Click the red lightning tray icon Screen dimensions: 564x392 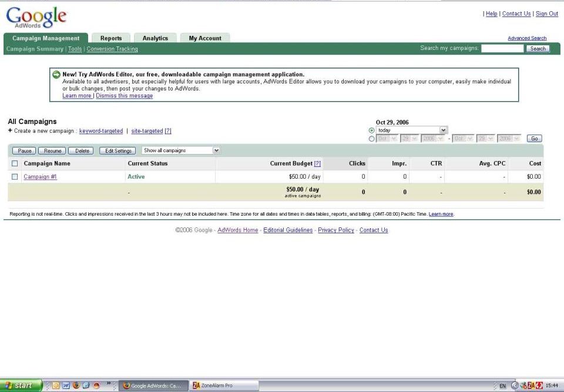(539, 386)
